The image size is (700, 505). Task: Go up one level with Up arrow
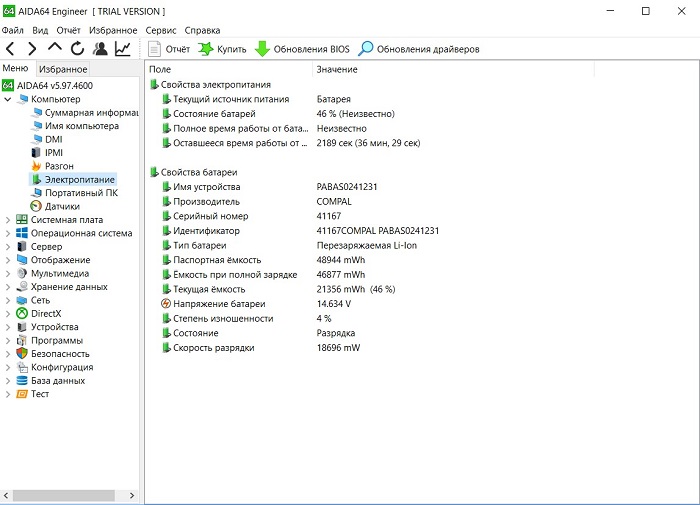point(55,48)
